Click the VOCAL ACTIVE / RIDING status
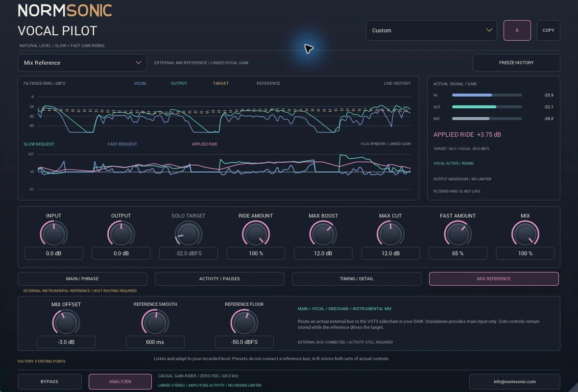 coord(454,163)
